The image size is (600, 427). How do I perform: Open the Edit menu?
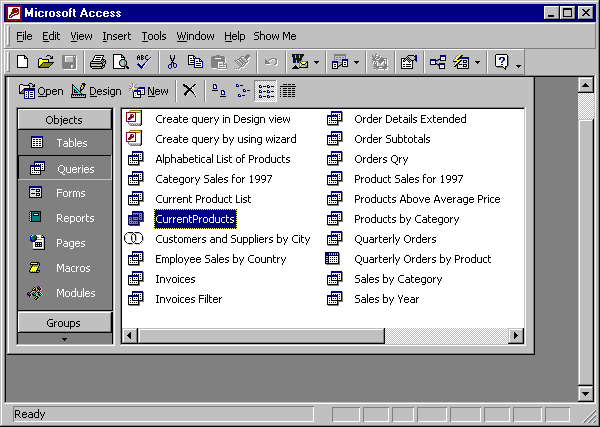point(51,36)
